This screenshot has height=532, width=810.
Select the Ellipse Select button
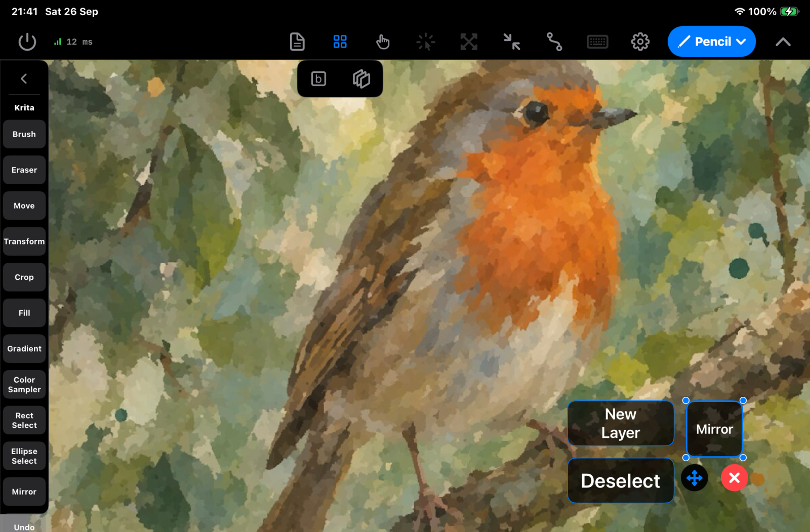pos(24,456)
